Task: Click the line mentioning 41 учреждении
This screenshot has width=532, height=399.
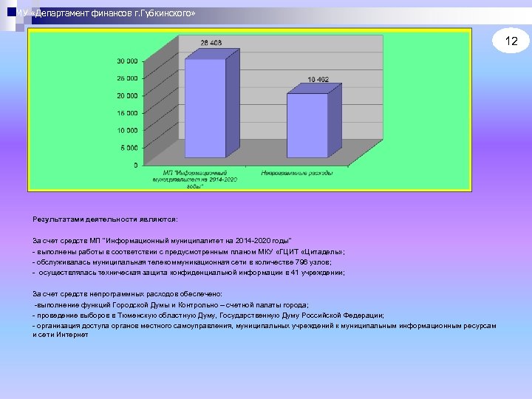Action: click(188, 273)
